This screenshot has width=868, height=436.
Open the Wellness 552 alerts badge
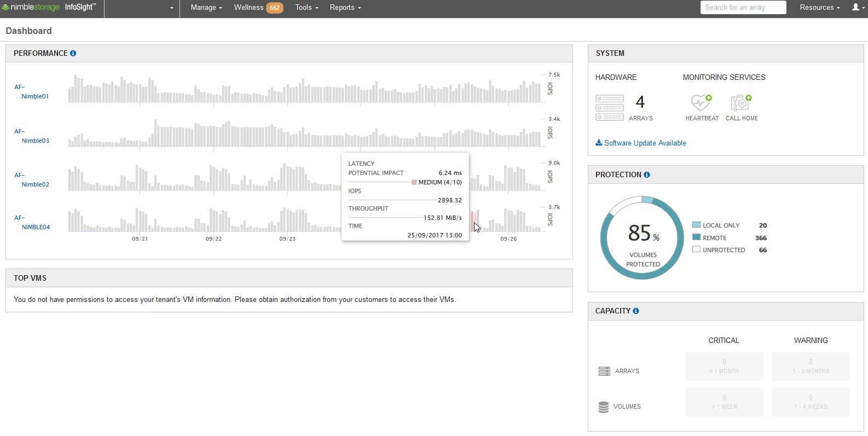(275, 8)
